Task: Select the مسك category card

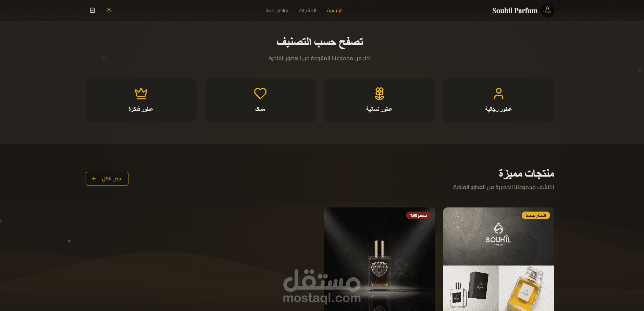Action: pyautogui.click(x=260, y=100)
